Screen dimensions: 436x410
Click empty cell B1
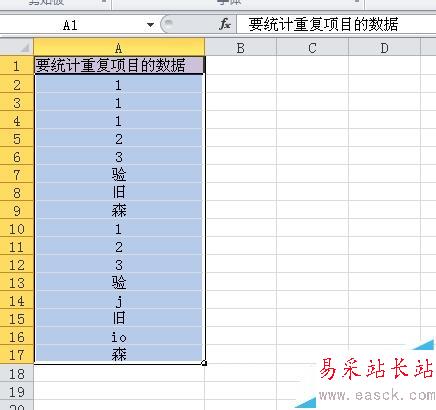[x=241, y=65]
